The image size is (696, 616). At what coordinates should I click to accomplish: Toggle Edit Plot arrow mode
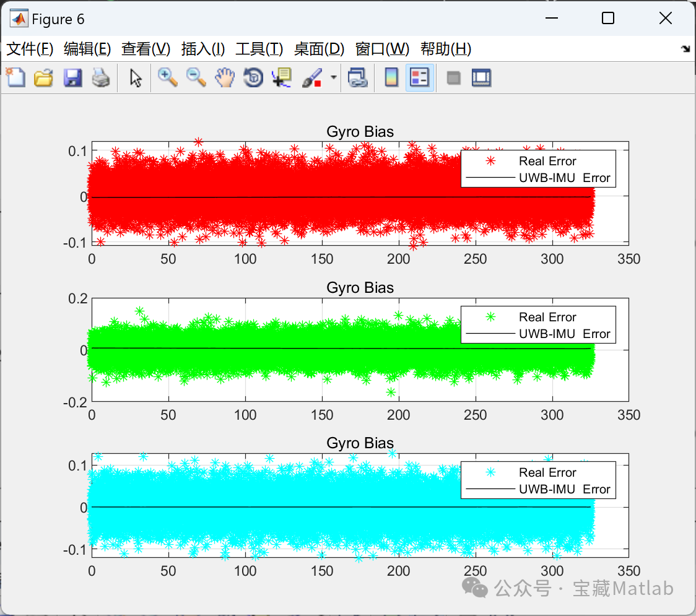pyautogui.click(x=134, y=77)
